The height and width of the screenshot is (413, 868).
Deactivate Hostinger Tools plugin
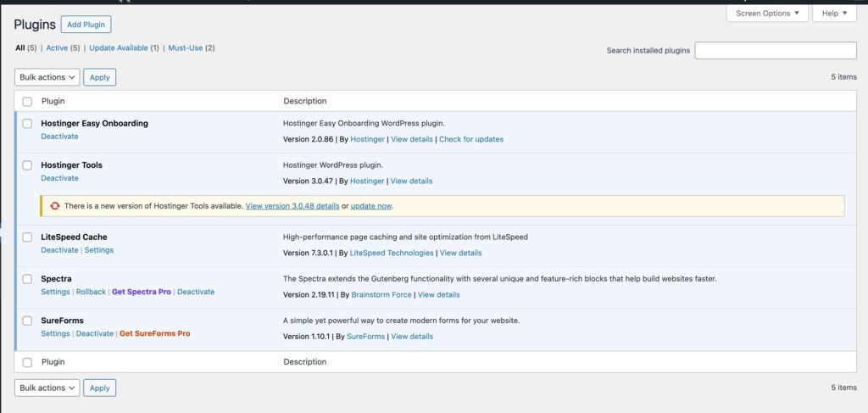pyautogui.click(x=60, y=178)
